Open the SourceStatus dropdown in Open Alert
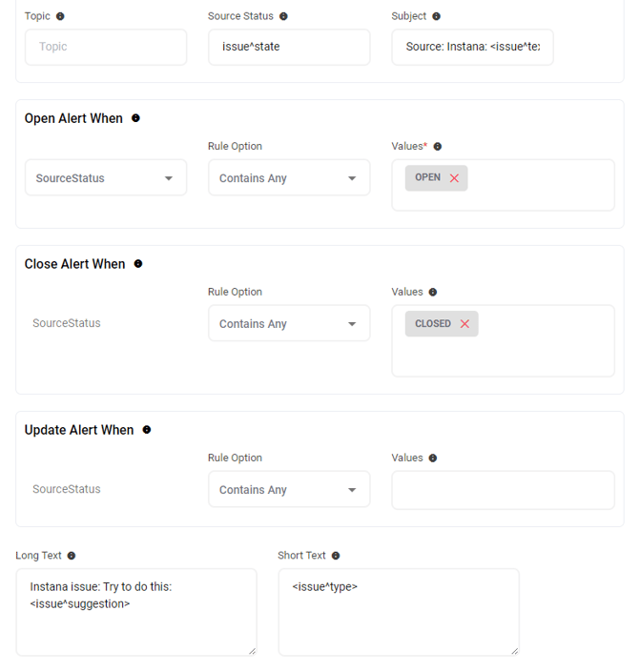 (105, 178)
